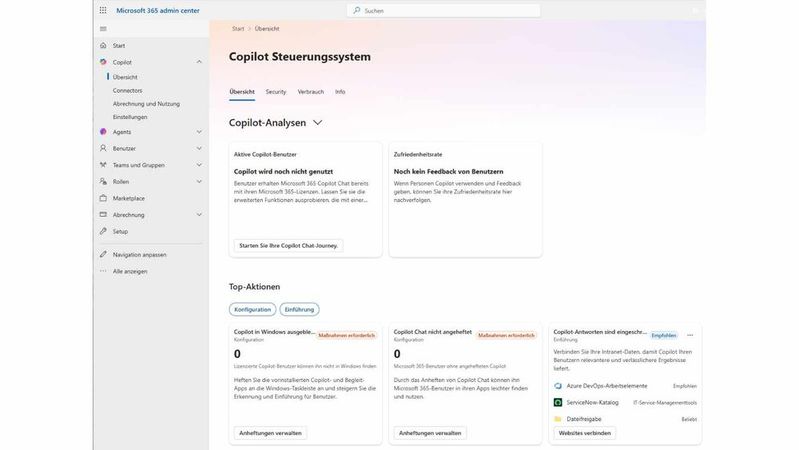This screenshot has width=799, height=450.
Task: Click the Navigation anpassen label
Action: click(x=140, y=255)
